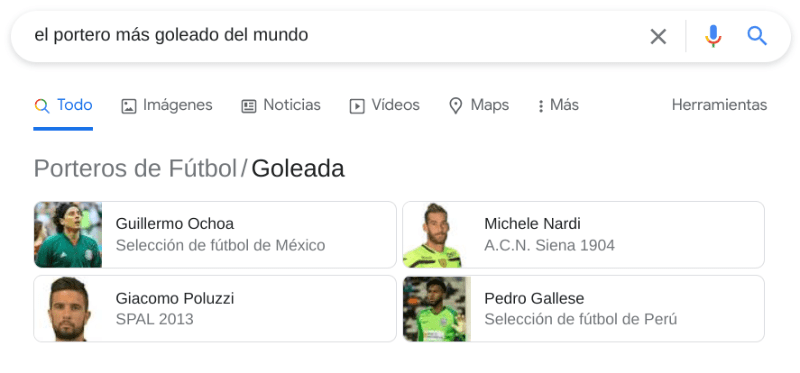
Task: Click the Noticias newspaper icon
Action: [248, 106]
